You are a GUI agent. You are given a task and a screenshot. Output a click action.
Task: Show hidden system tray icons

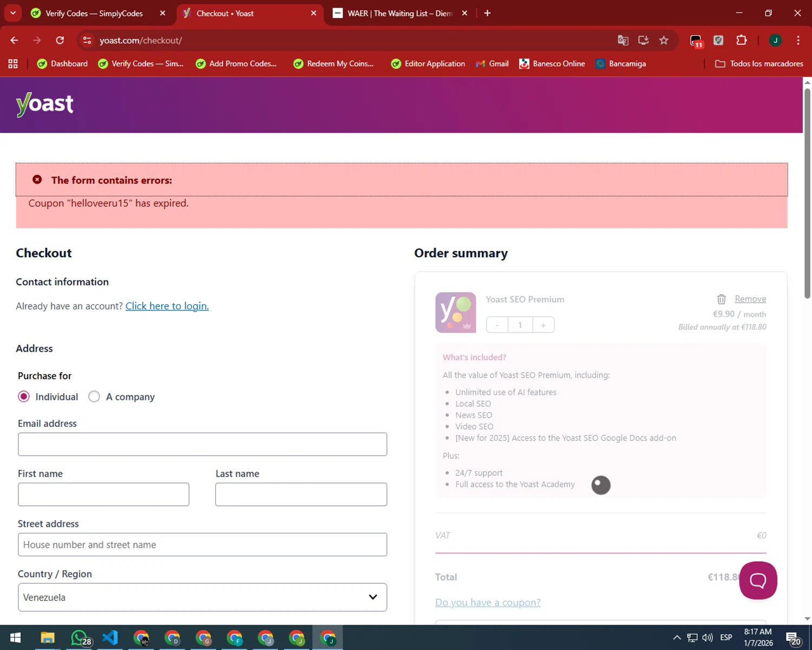677,638
